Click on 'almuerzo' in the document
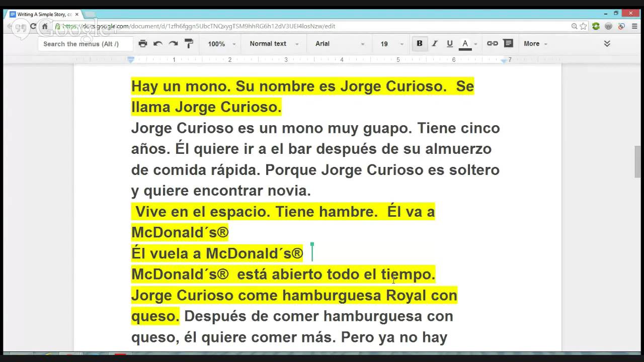The width and height of the screenshot is (644, 362). (x=458, y=149)
